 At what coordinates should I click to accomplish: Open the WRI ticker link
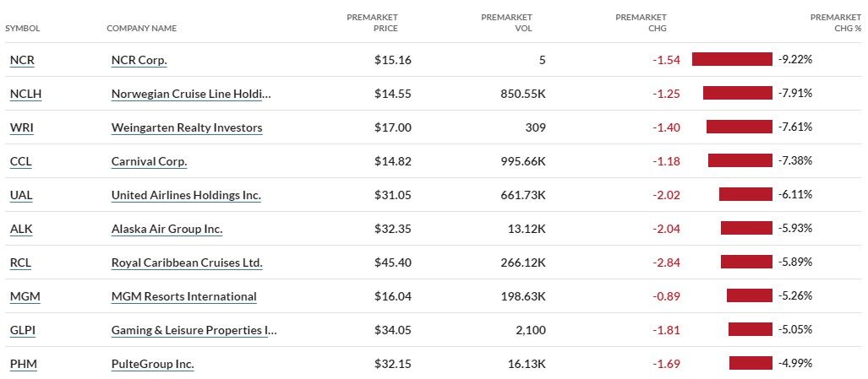pos(21,127)
